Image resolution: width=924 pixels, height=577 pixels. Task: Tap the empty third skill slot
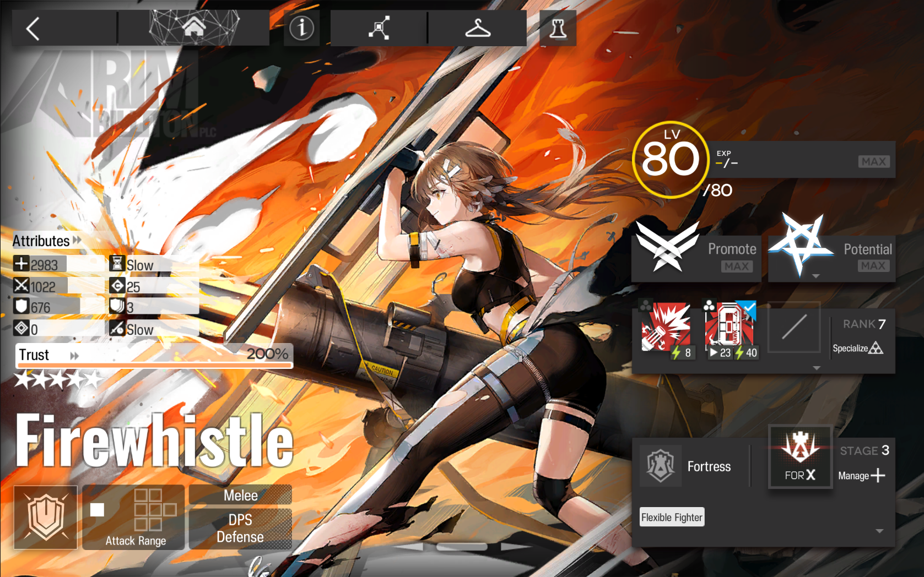[794, 328]
